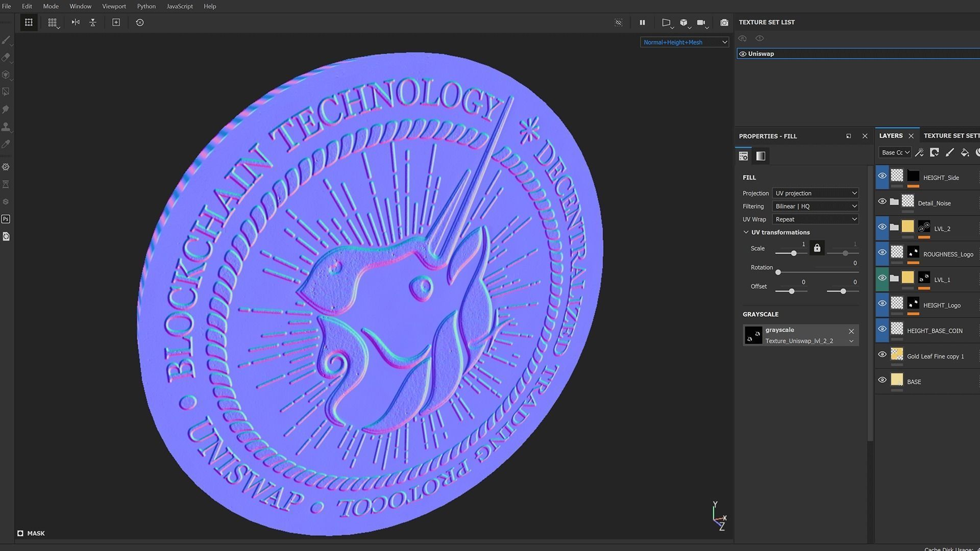Open the Projection dropdown
This screenshot has height=551, width=980.
pyautogui.click(x=815, y=193)
